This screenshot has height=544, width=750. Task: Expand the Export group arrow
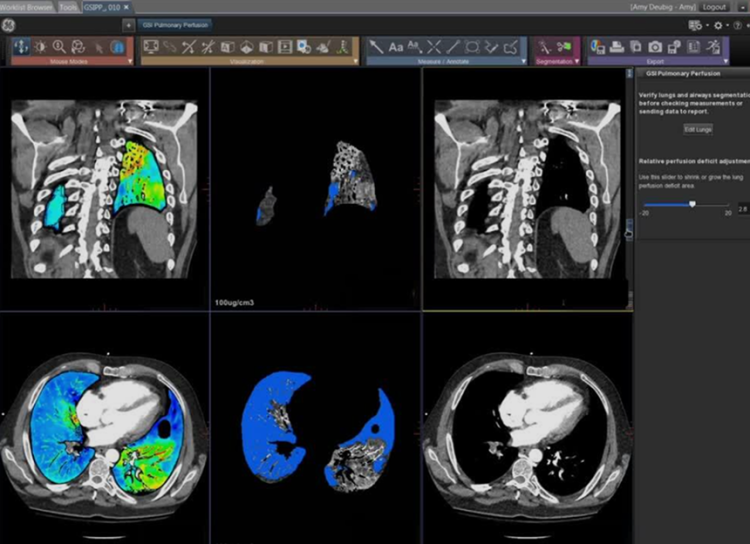[x=726, y=61]
